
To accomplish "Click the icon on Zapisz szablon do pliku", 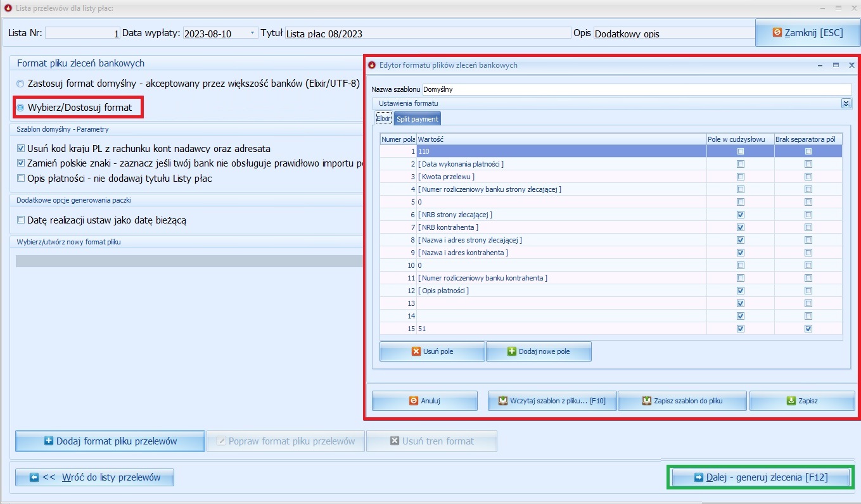I will [x=647, y=401].
